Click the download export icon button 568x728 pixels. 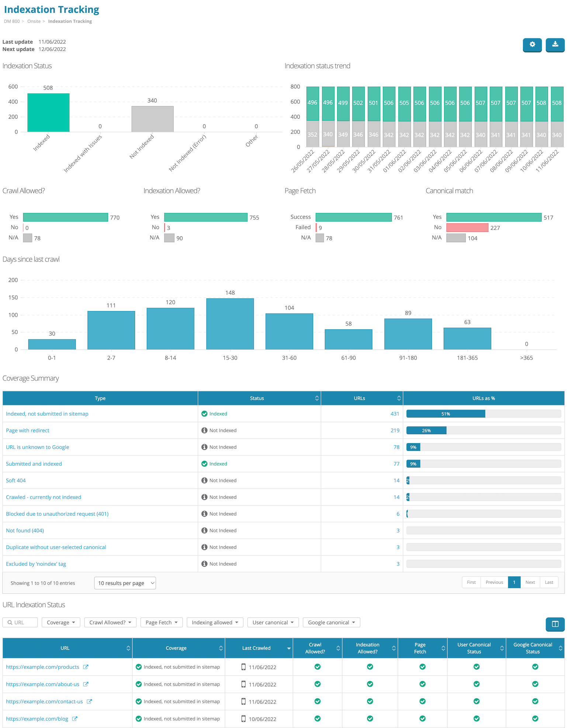555,45
